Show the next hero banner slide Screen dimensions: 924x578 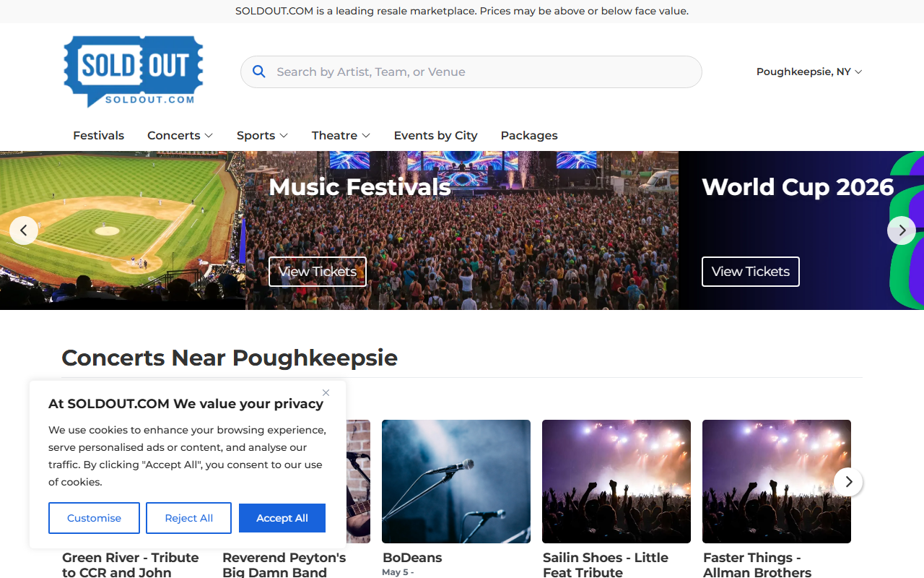coord(902,230)
